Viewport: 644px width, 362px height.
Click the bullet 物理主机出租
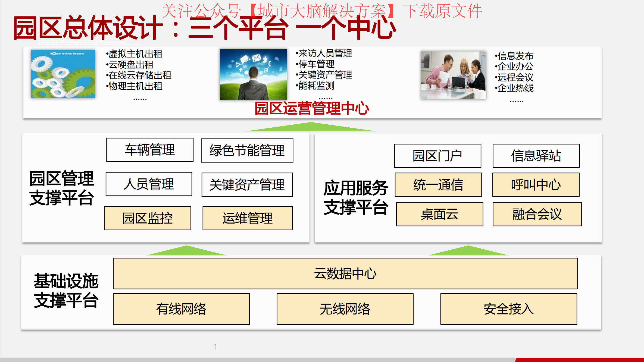pos(134,86)
